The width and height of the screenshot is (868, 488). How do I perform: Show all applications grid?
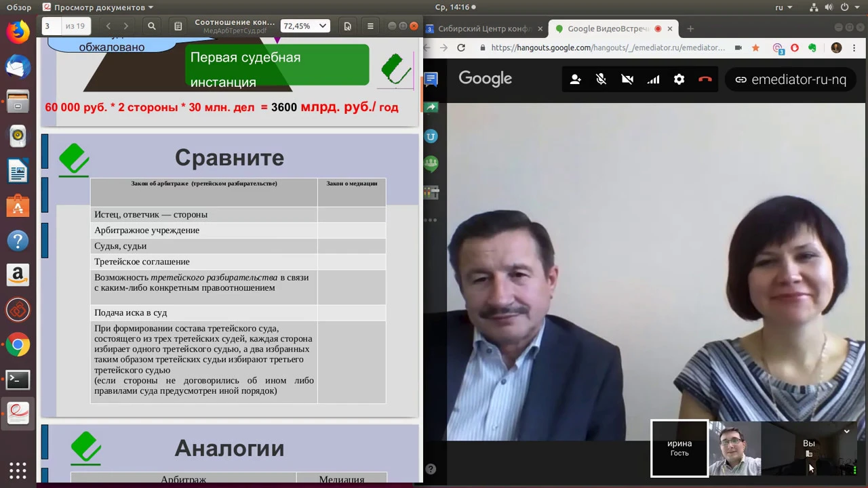coord(18,470)
